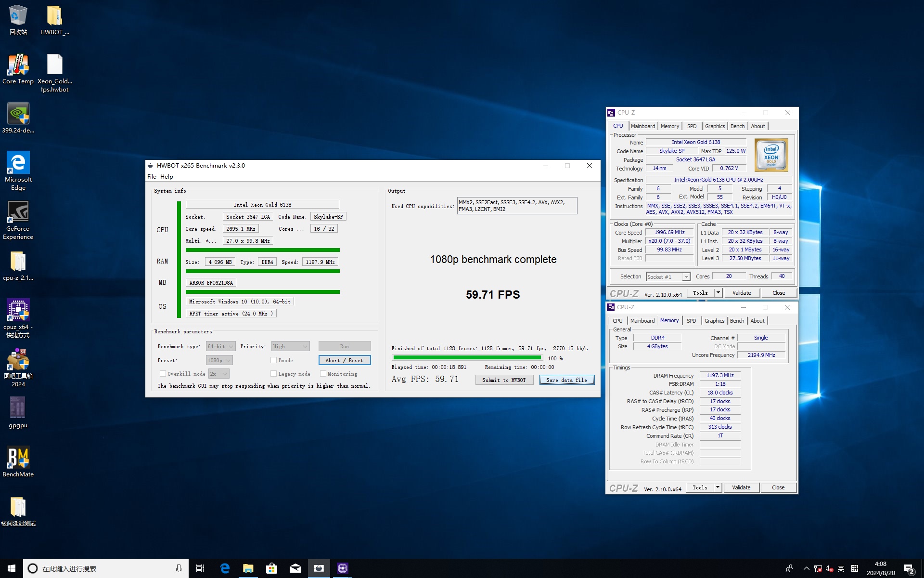924x578 pixels.
Task: Open the Microsoft Edge desktop shortcut
Action: click(18, 171)
